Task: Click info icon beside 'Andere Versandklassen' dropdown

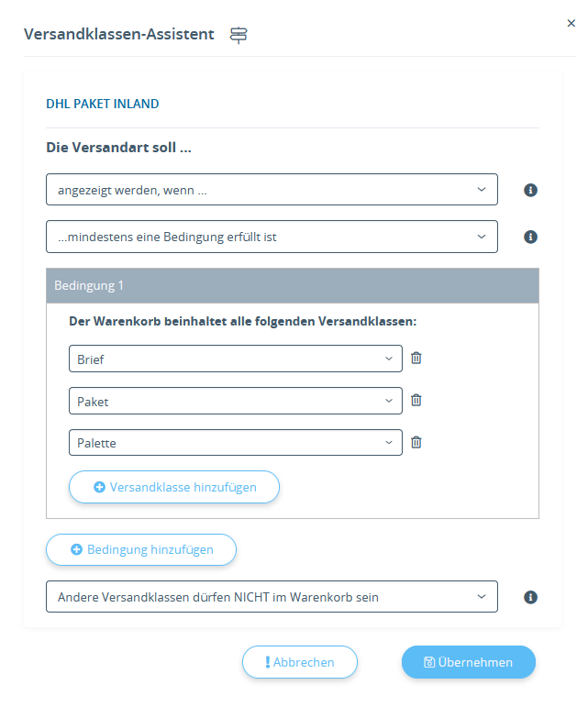Action: (530, 597)
